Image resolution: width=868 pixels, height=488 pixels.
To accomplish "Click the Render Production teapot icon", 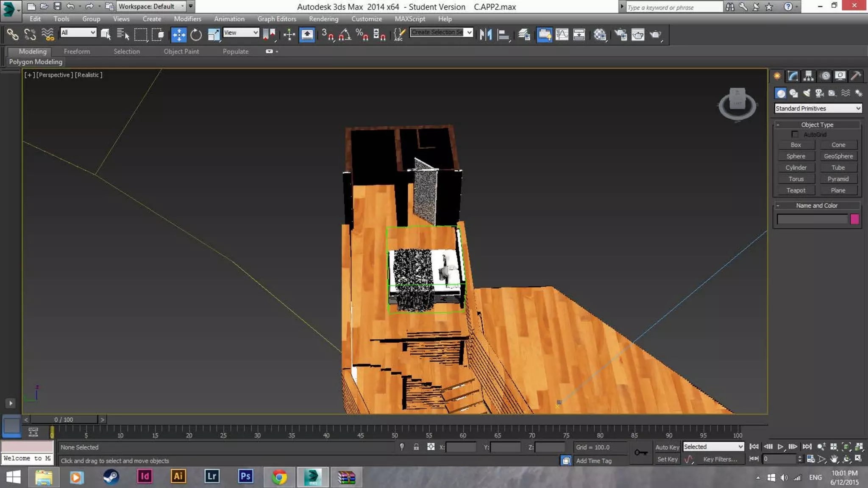I will coord(655,35).
